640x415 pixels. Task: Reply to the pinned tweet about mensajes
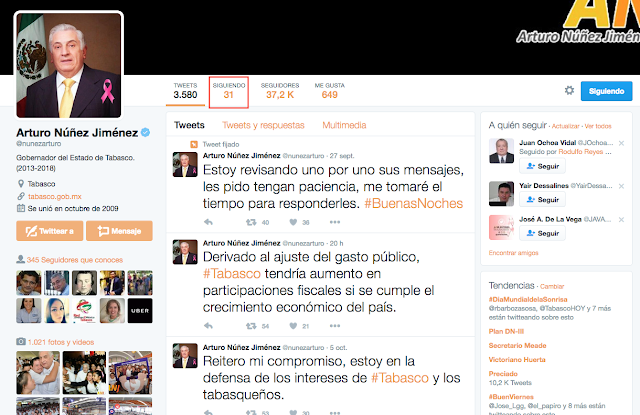pyautogui.click(x=208, y=222)
